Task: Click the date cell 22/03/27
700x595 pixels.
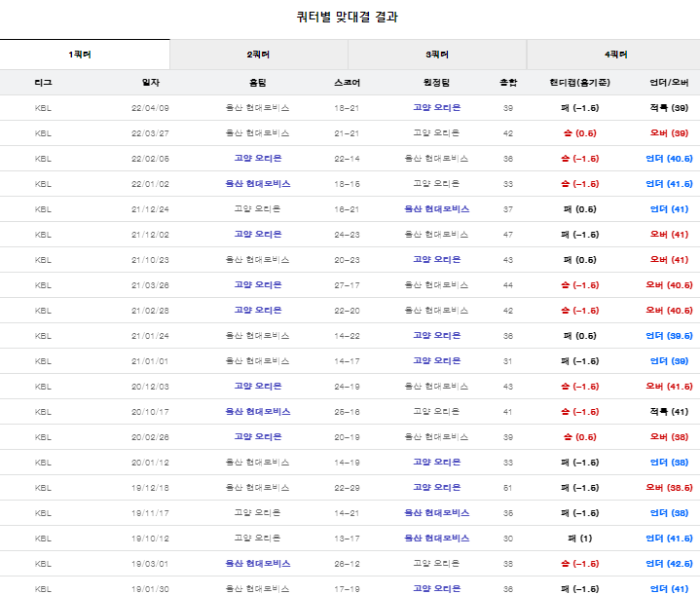Action: tap(151, 133)
